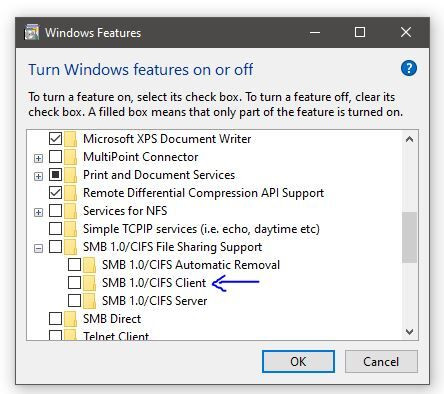444x394 pixels.
Task: Click folder icon beside Simple TCPIP services
Action: [70, 229]
